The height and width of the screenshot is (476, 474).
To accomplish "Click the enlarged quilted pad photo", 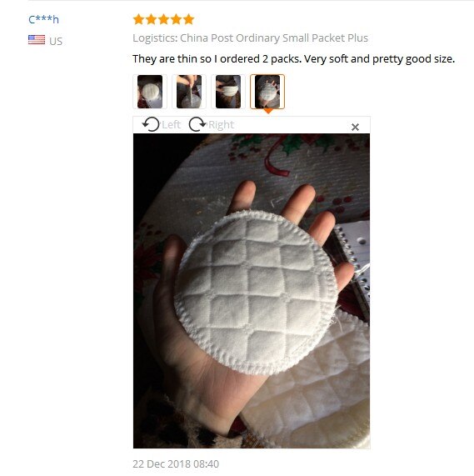I will pos(252,291).
